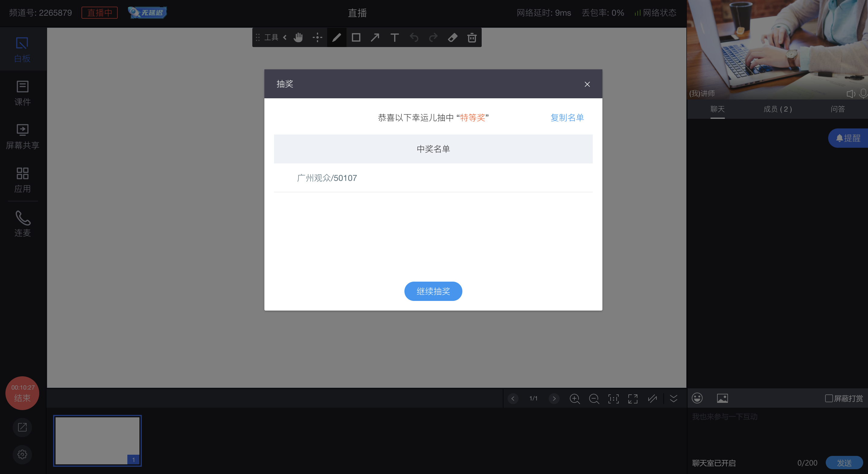This screenshot has height=474, width=868.
Task: Switch to the 成员 (2) tab
Action: [x=778, y=109]
